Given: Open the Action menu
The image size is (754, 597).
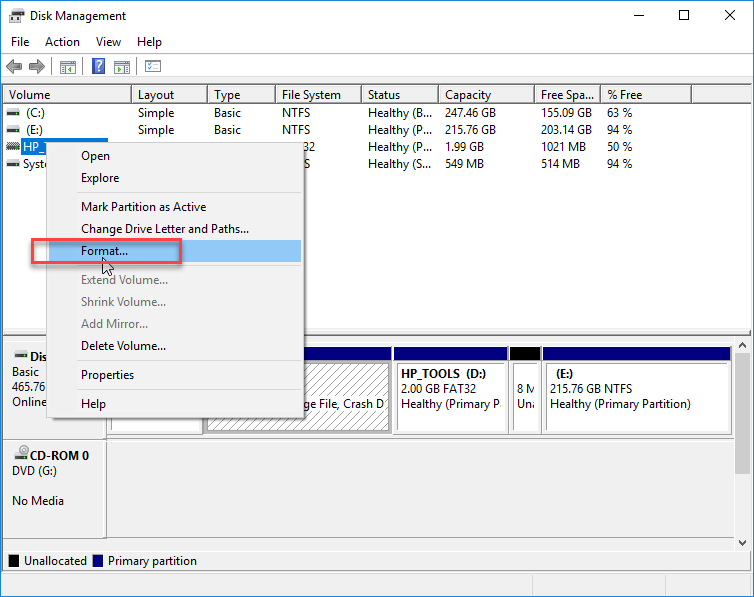Looking at the screenshot, I should coord(62,42).
